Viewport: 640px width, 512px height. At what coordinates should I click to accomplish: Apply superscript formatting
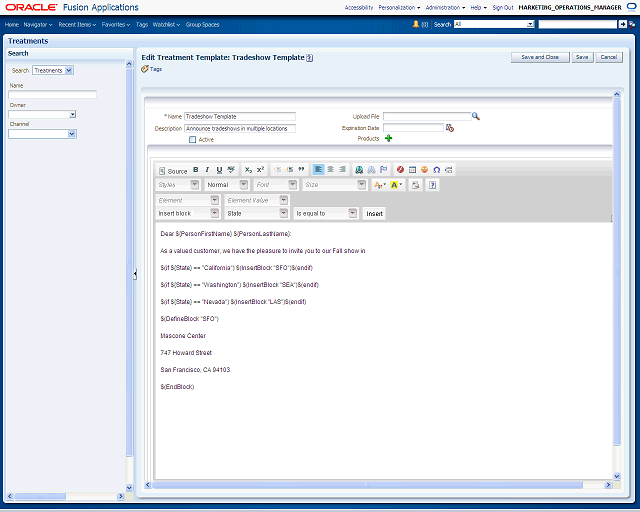point(260,170)
